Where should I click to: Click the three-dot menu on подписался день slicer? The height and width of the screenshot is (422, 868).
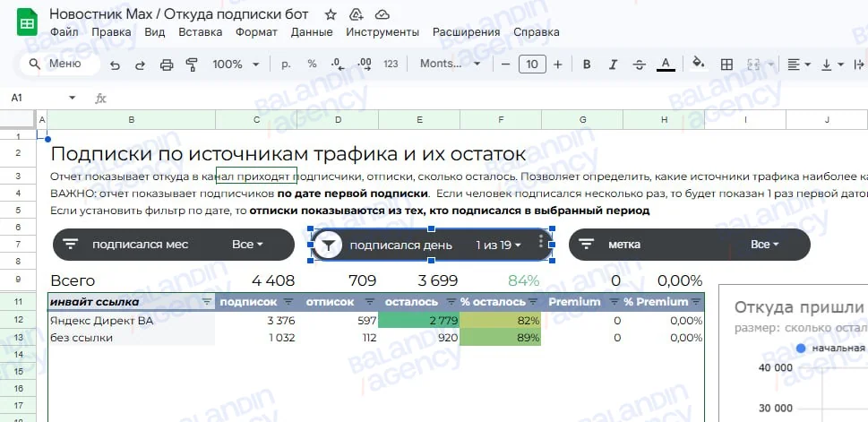pyautogui.click(x=541, y=241)
